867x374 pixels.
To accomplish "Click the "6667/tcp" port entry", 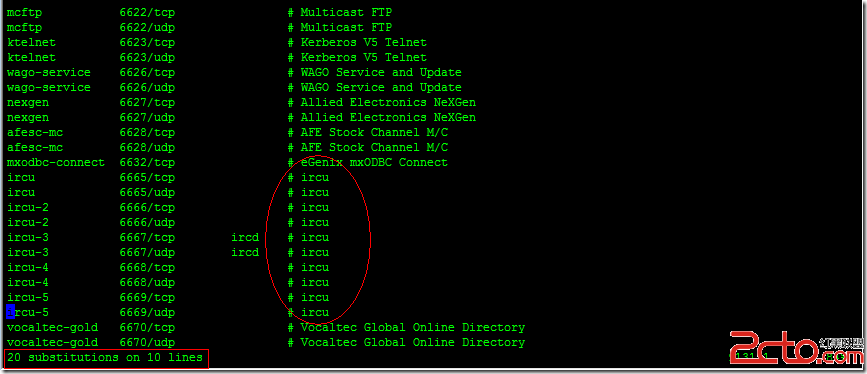I will coord(147,237).
